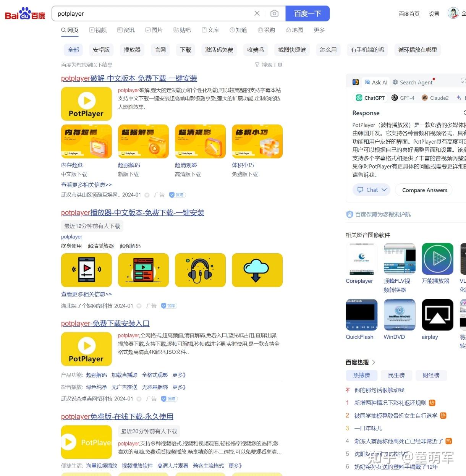Click the phone video player yellow icon
Image resolution: width=466 pixels, height=476 pixels.
86,270
